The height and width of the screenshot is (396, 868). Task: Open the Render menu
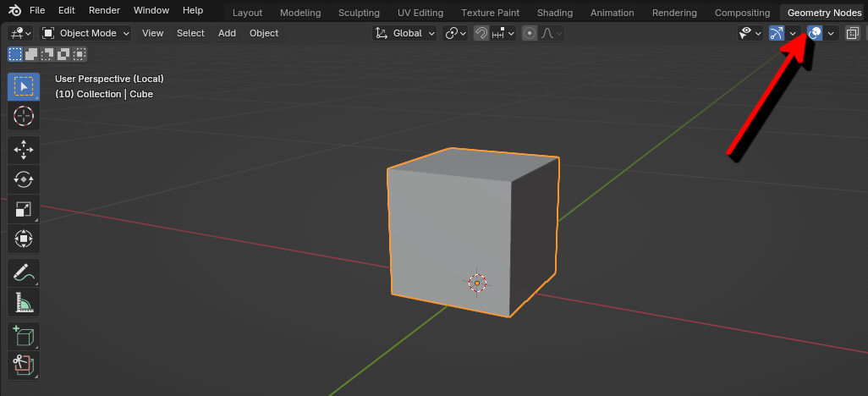click(105, 10)
